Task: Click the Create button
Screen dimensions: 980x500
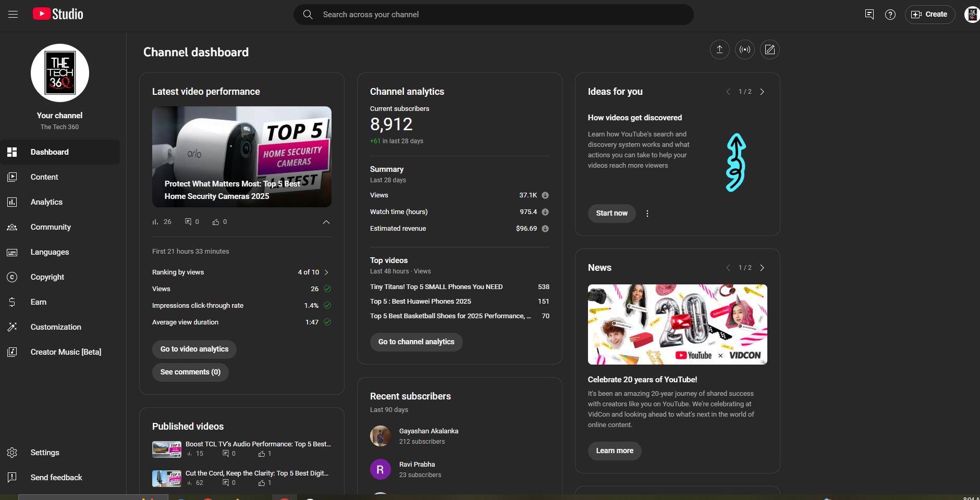Action: pyautogui.click(x=930, y=15)
